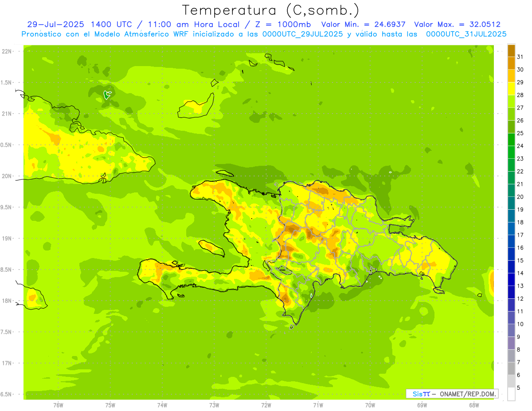532x411 pixels.
Task: Pick the lime color bar segment between 27 and 28
Action: pyautogui.click(x=511, y=101)
